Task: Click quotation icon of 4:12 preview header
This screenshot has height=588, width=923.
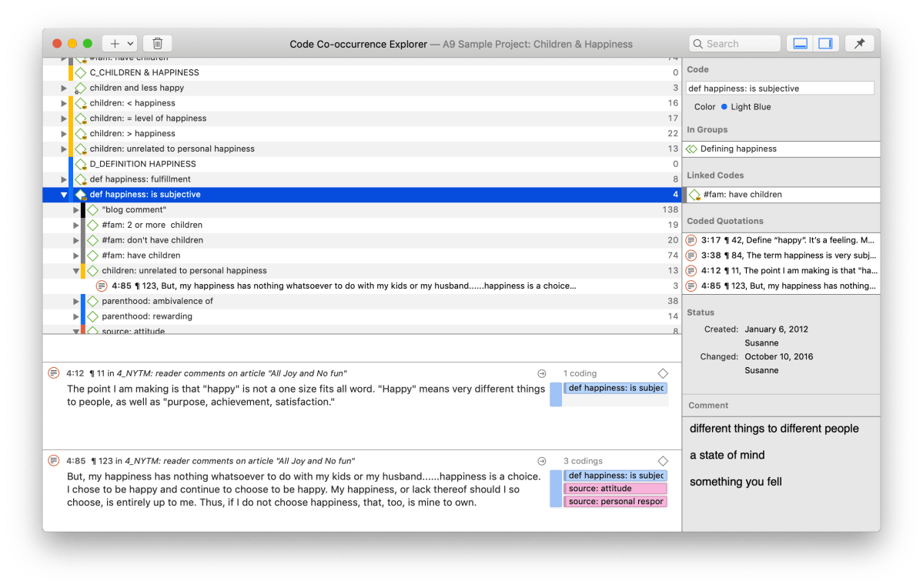Action: coord(54,373)
